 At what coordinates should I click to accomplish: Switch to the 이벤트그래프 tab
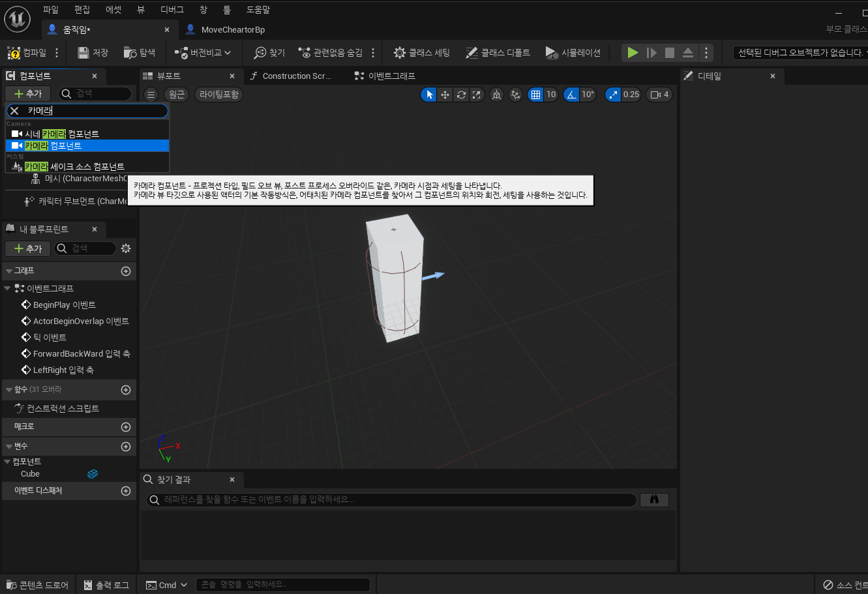(x=385, y=76)
